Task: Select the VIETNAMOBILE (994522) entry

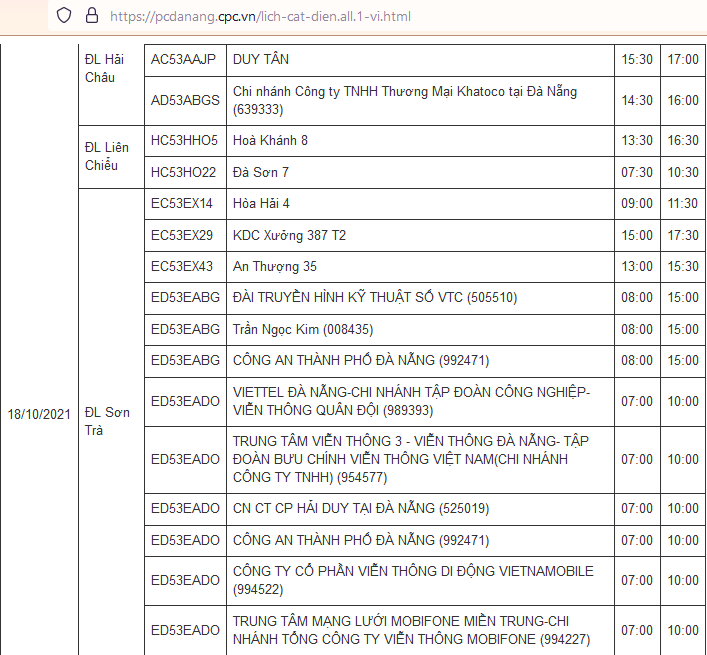Action: pos(413,580)
